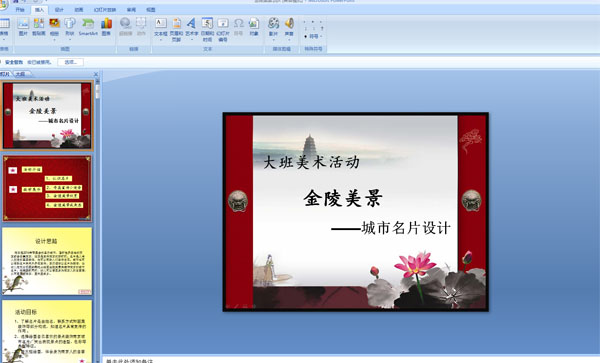The height and width of the screenshot is (363, 600).
Task: Insert an object (对象)
Action: coord(253,27)
